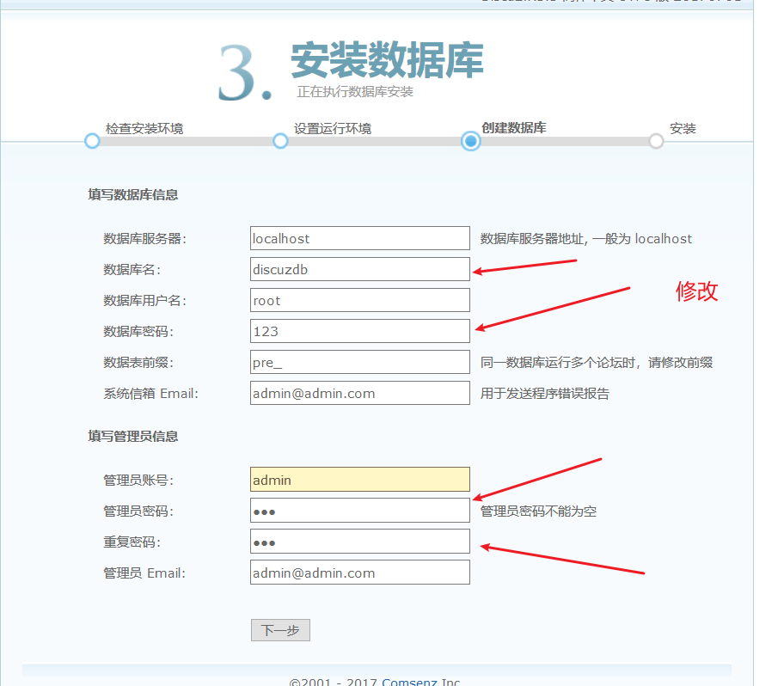Click the 数据库服务器: label
784x686 pixels.
[145, 238]
